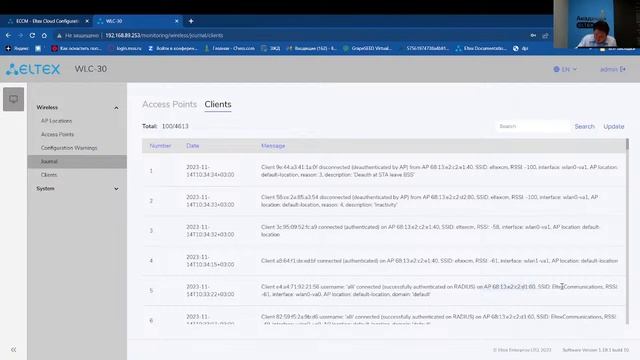Click the Search button

click(x=584, y=127)
